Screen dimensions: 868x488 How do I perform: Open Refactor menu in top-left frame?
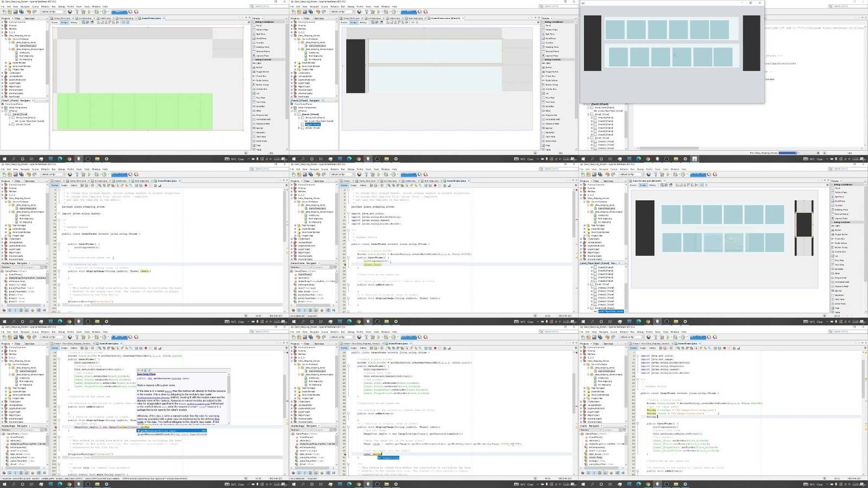pos(45,7)
